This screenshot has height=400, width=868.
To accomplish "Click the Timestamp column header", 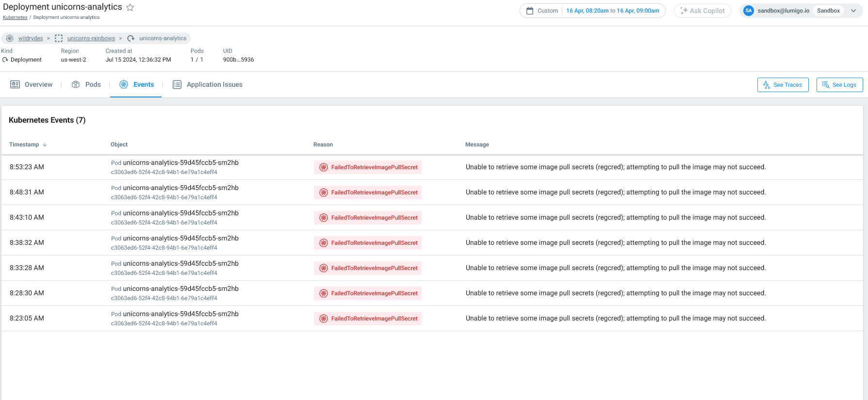I will 24,144.
